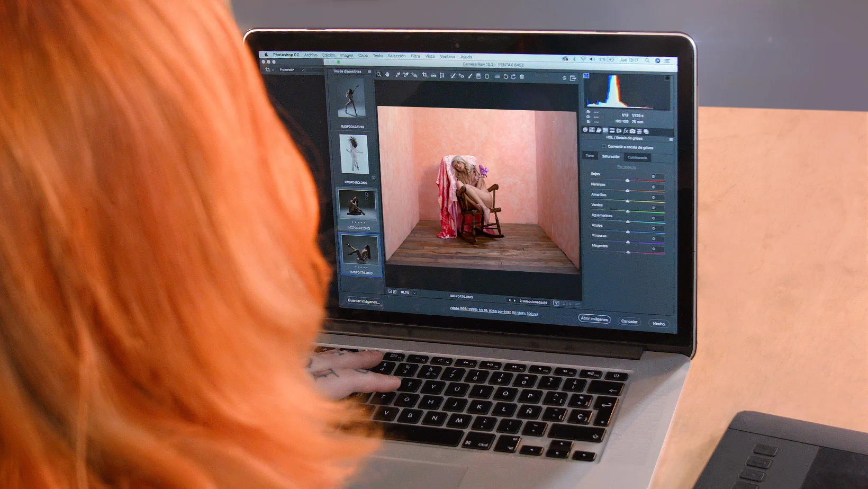Select the Graduated Filter tool

pos(478,76)
